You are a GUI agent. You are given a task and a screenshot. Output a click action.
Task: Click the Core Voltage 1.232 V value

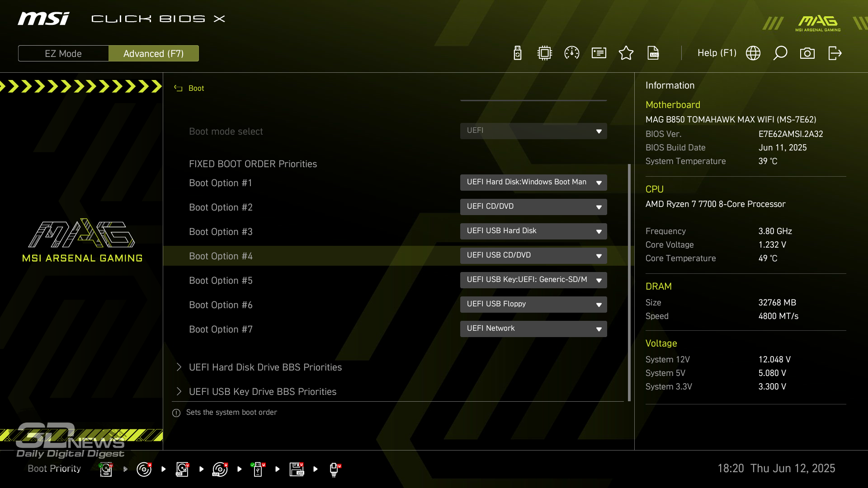[x=772, y=245]
